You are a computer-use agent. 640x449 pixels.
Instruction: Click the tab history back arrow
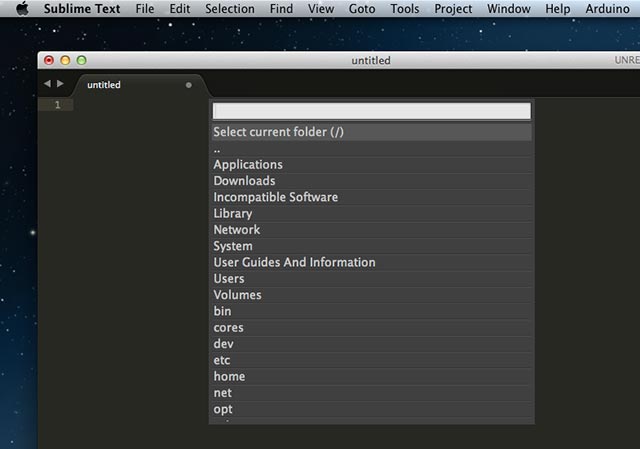click(x=47, y=84)
